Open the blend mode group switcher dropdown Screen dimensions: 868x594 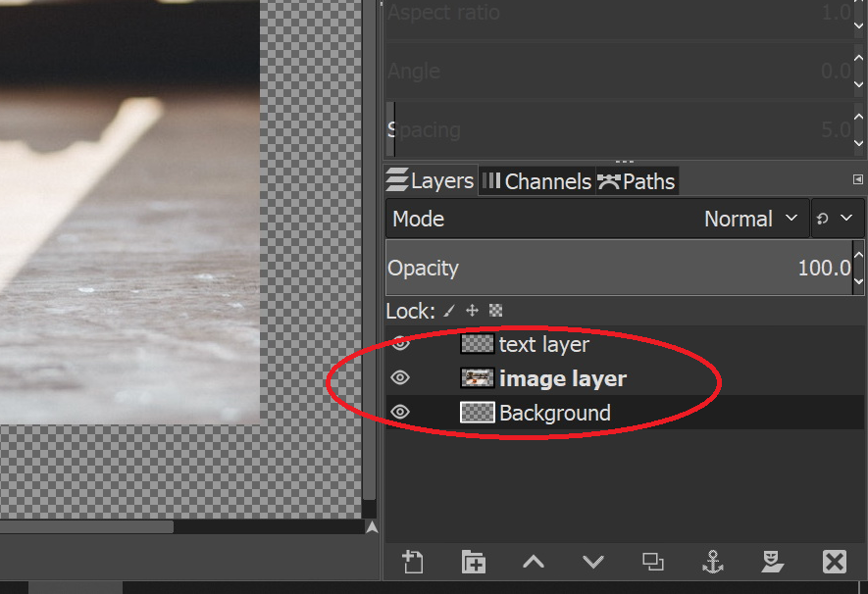837,219
